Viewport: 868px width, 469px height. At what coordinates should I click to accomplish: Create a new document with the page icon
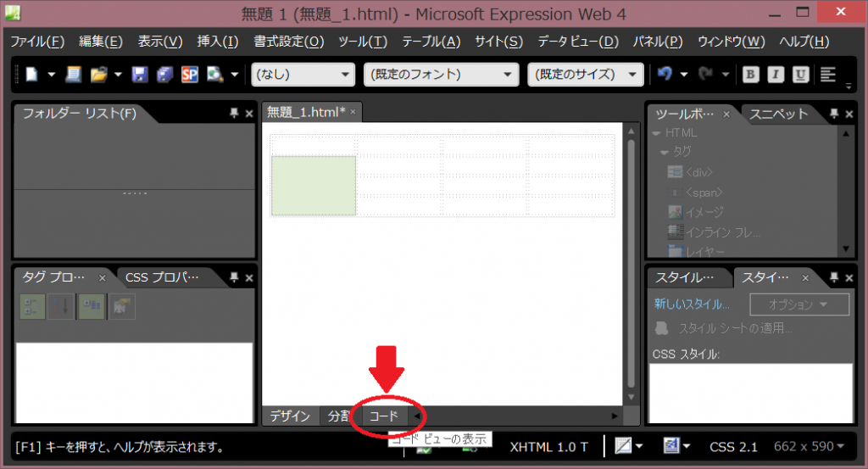coord(31,74)
